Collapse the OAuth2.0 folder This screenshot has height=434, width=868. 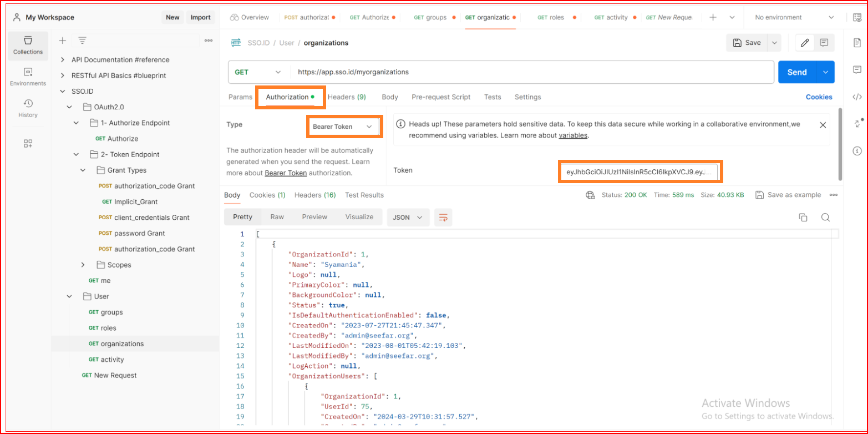point(69,107)
